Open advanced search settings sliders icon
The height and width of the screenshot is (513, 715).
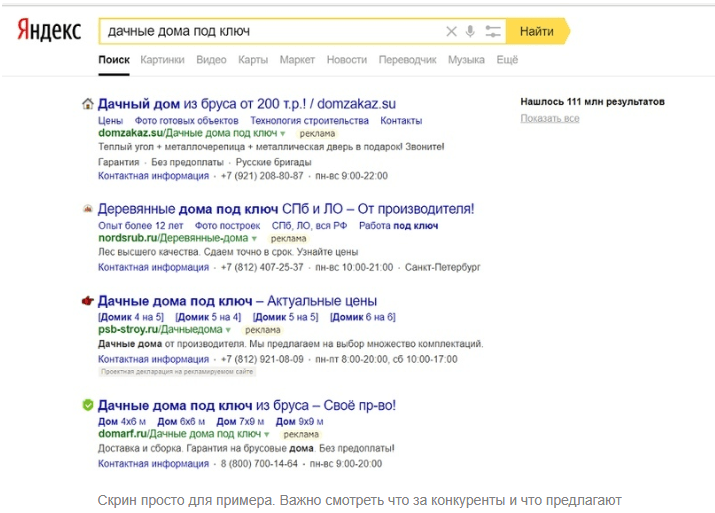pyautogui.click(x=493, y=31)
